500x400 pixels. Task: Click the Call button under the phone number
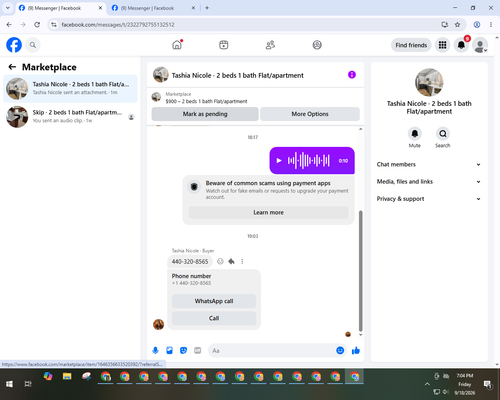click(214, 318)
